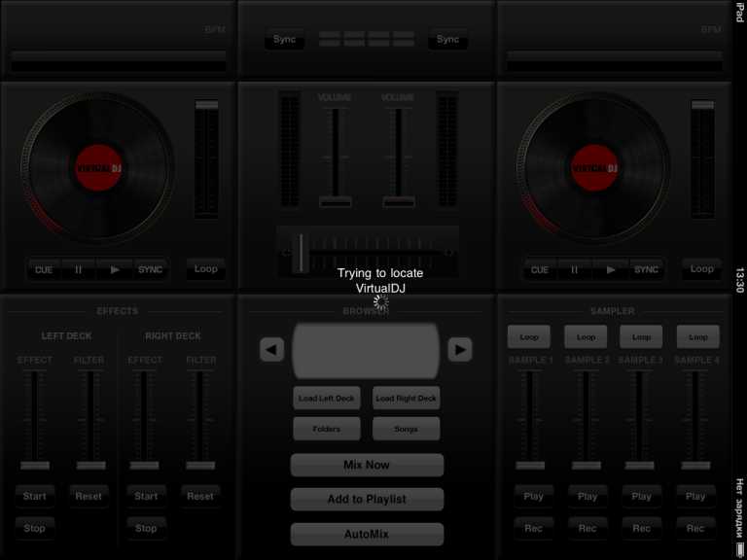747x560 pixels.
Task: Start the right deck effect
Action: (x=146, y=496)
